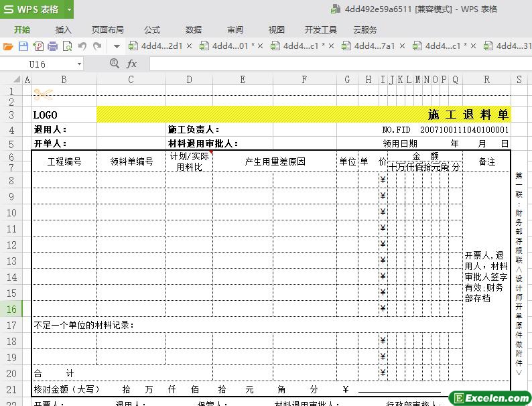Select column header D

[x=189, y=79]
